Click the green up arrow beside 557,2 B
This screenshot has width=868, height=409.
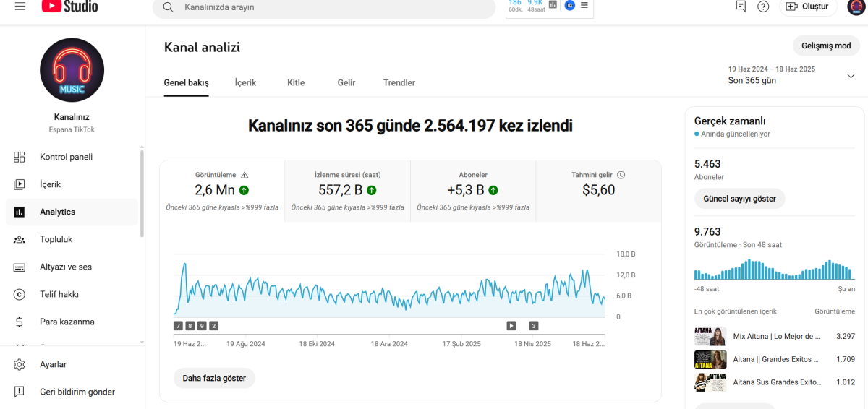[372, 190]
